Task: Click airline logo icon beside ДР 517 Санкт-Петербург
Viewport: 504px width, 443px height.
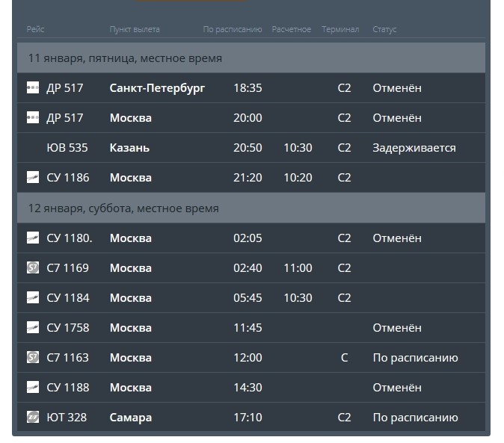Action: click(33, 87)
